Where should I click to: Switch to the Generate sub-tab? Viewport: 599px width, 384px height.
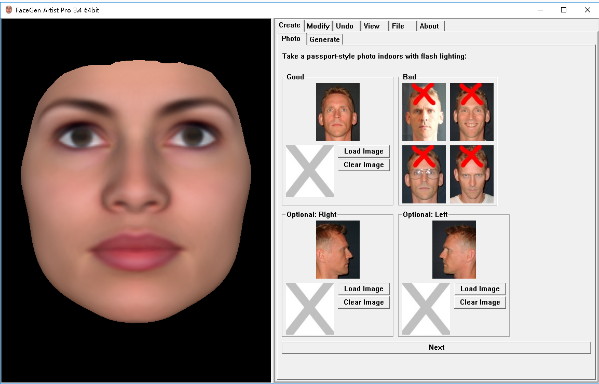click(324, 39)
